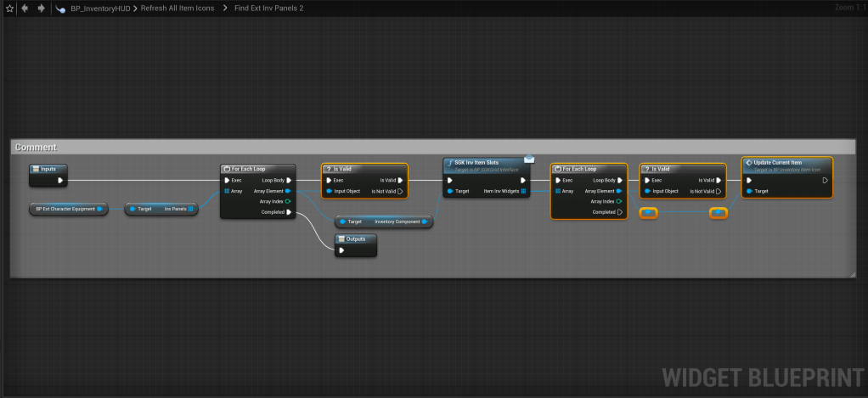This screenshot has width=868, height=398.
Task: Click the Item Inv Widgets array output pin
Action: tap(524, 191)
